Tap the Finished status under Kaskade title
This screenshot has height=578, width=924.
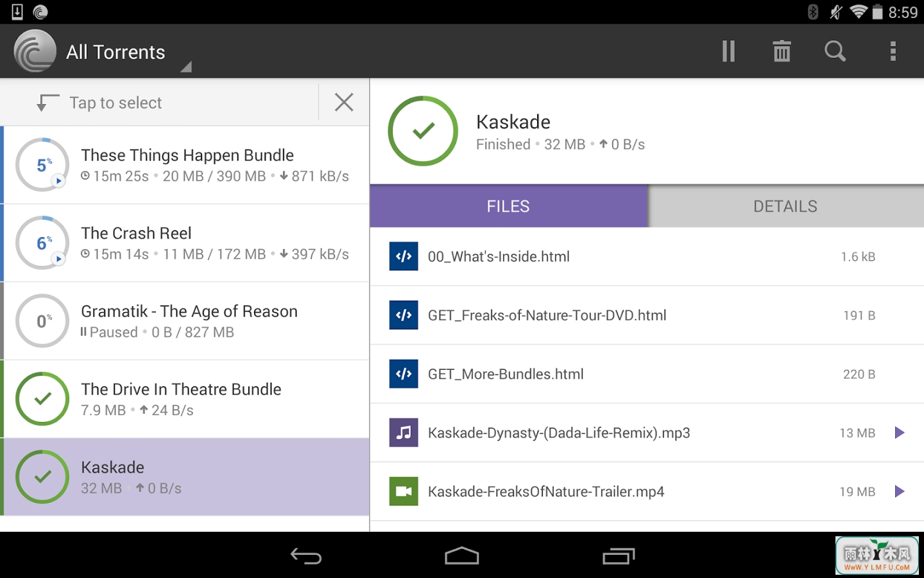coord(503,144)
